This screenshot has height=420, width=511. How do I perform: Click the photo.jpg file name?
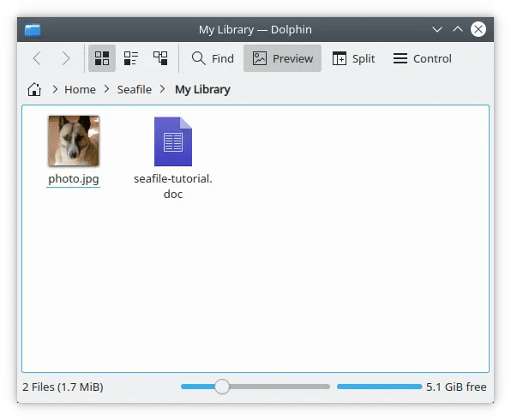pyautogui.click(x=74, y=179)
